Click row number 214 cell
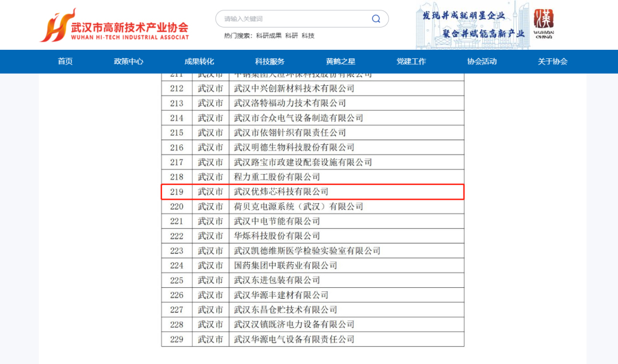The image size is (618, 364). tap(177, 118)
